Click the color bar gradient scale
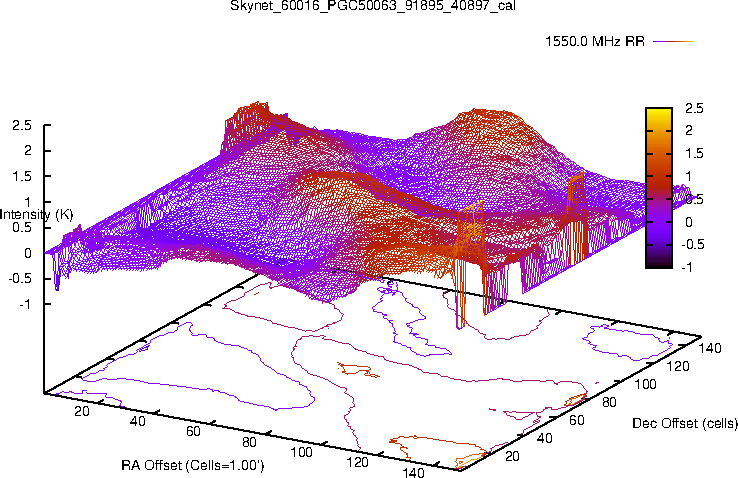Image resolution: width=738 pixels, height=478 pixels. tap(659, 188)
